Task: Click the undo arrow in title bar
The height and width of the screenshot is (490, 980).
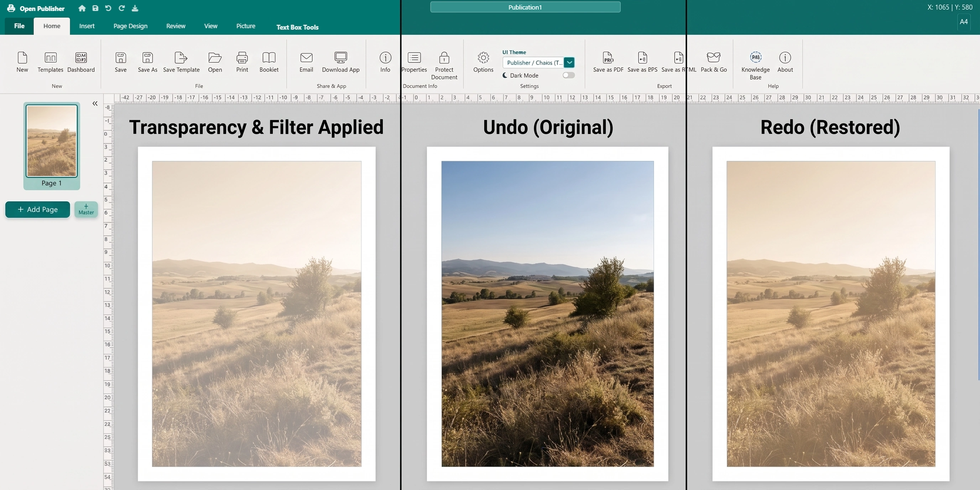Action: pyautogui.click(x=108, y=8)
